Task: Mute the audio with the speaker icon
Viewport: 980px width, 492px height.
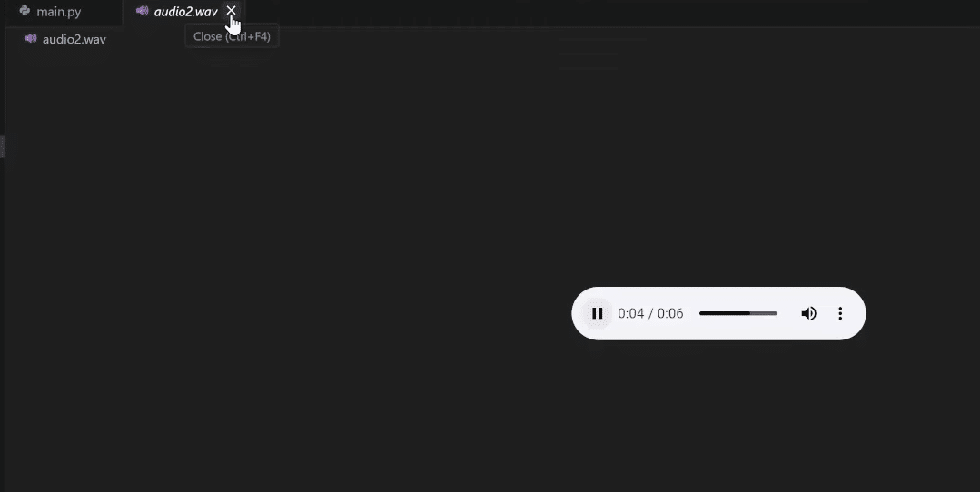Action: click(808, 313)
